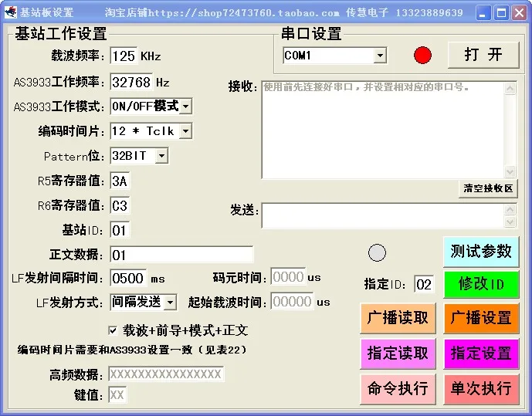This screenshot has height=416, width=532.
Task: Expand the AS3933工作模式 ON/OFF dropdown
Action: (x=185, y=107)
